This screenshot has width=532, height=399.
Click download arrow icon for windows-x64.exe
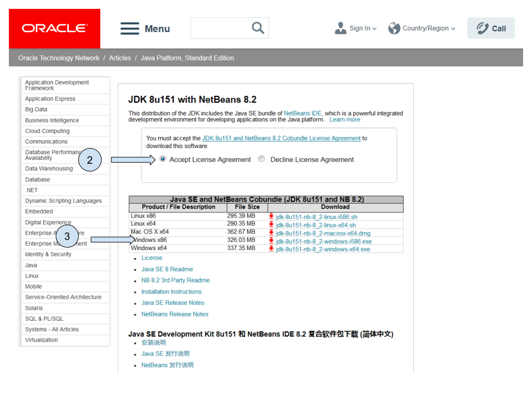(271, 249)
